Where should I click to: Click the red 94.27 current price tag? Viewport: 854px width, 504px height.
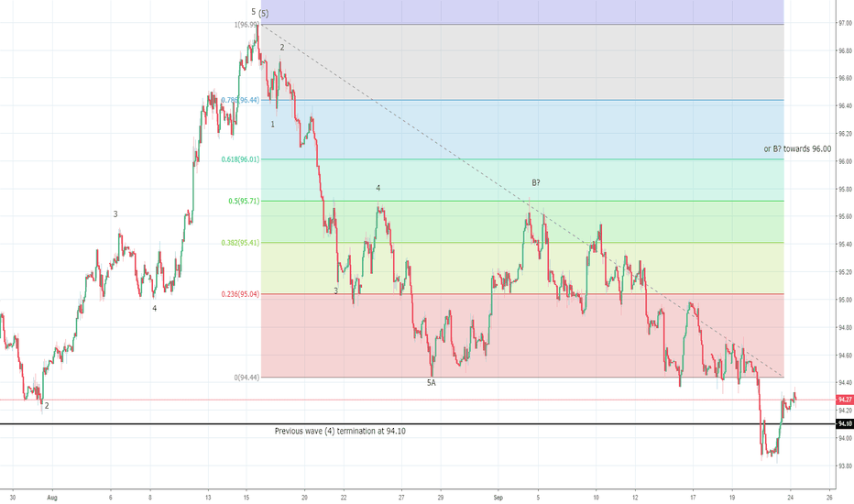point(845,400)
